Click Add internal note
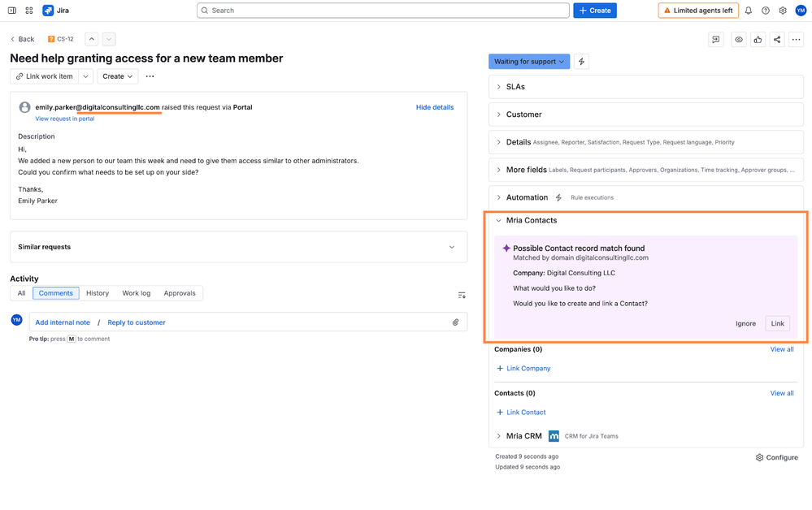Screen dimensions: 812x510 63,322
